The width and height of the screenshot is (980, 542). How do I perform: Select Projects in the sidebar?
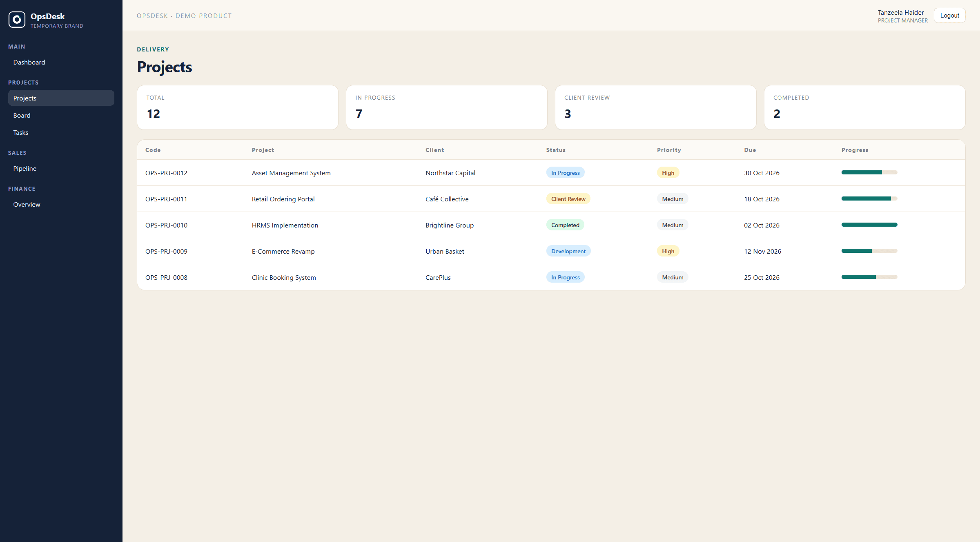[61, 98]
